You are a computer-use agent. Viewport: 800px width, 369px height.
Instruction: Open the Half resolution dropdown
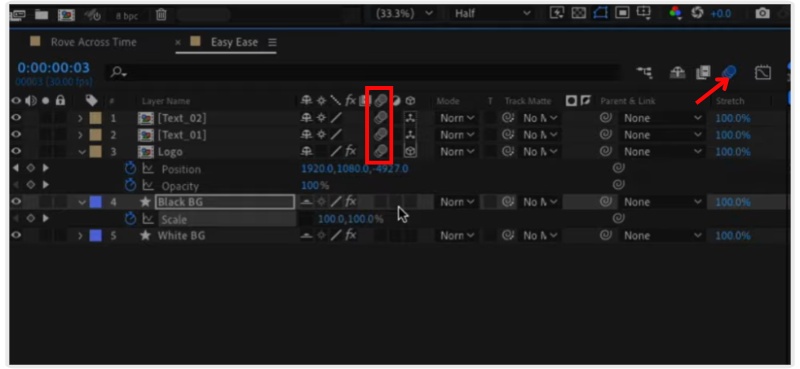(492, 14)
